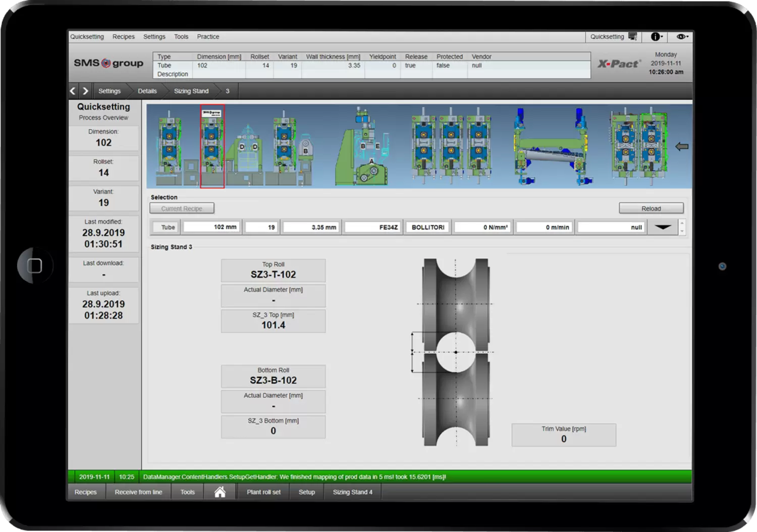Open the Practice menu
The height and width of the screenshot is (532, 757).
(208, 37)
